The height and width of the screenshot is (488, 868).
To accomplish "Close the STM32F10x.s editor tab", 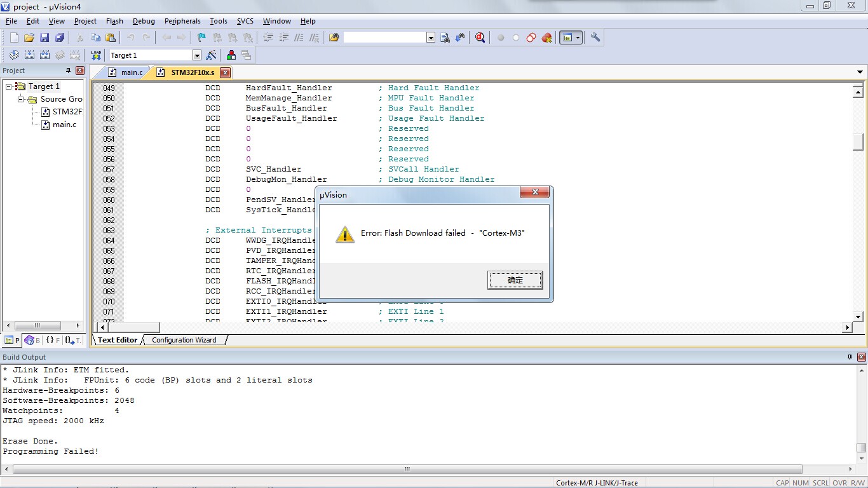I will point(225,73).
